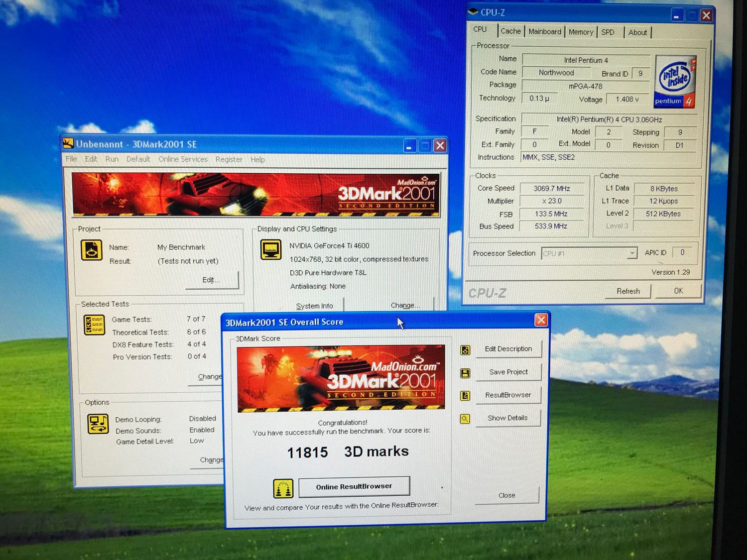Click the 'Game Tests: 7 of 7' text

158,319
